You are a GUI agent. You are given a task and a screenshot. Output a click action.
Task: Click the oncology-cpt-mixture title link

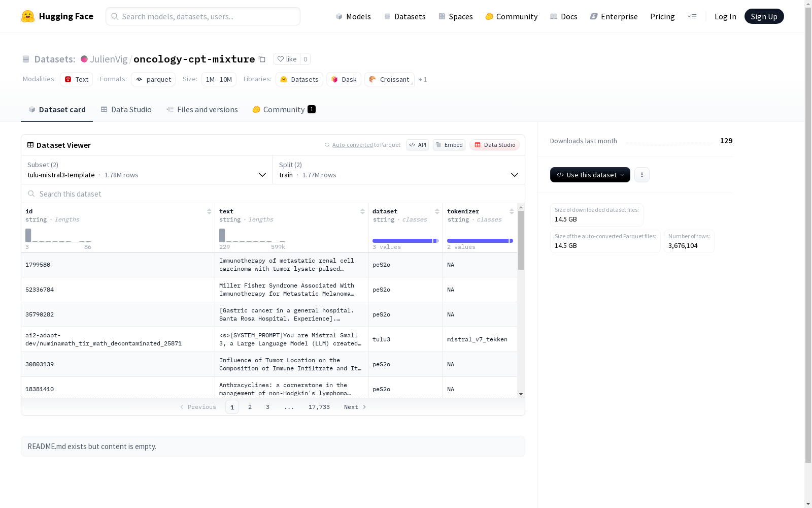[194, 59]
